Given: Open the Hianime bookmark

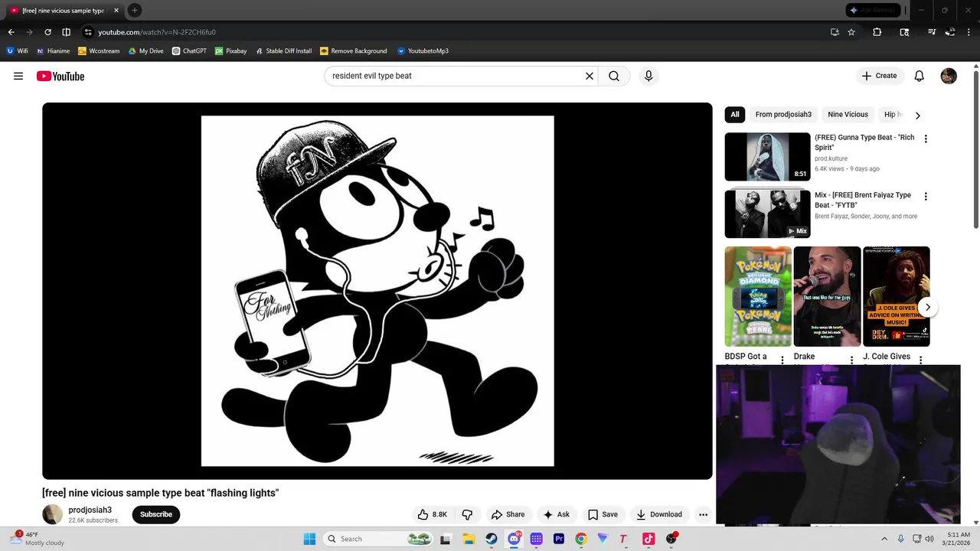Looking at the screenshot, I should [53, 51].
